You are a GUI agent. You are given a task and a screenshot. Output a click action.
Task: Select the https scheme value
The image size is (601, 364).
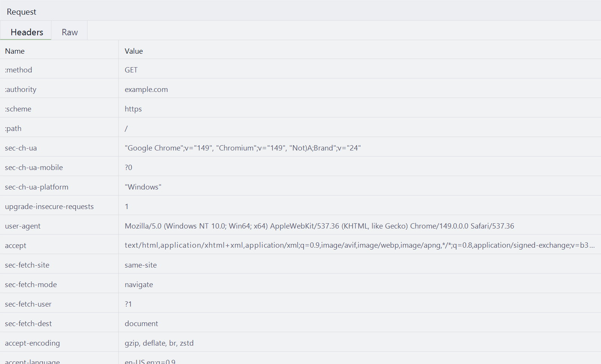[x=133, y=109]
